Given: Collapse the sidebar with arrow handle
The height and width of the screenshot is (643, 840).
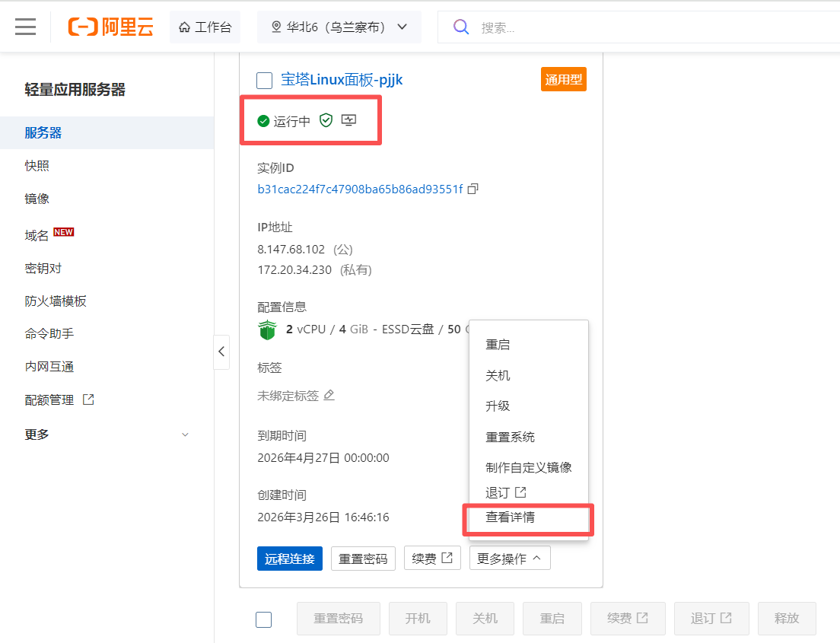Looking at the screenshot, I should pos(221,352).
